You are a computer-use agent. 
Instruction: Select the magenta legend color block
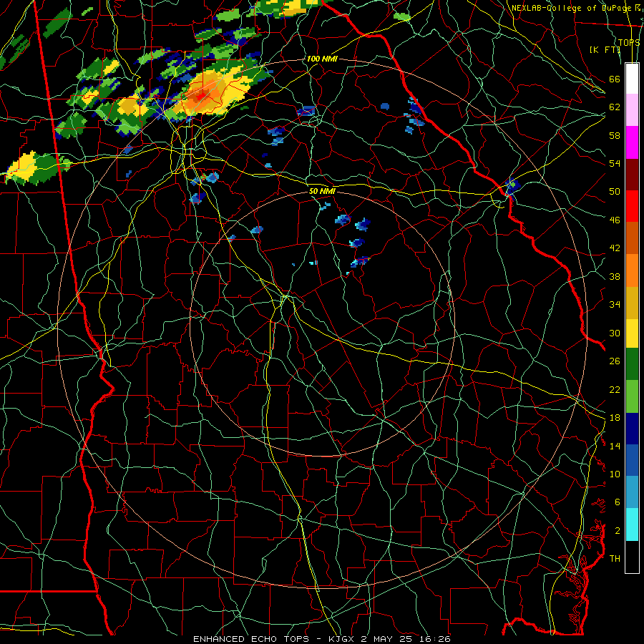(x=632, y=142)
